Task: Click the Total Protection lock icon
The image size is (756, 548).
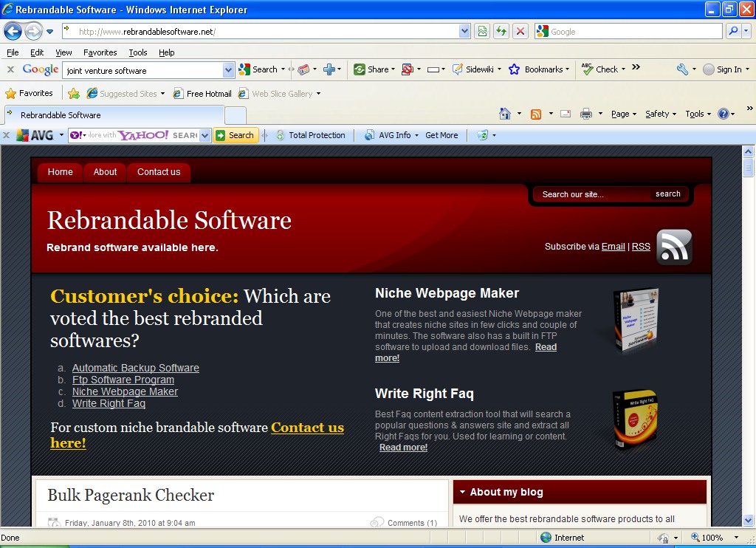Action: coord(280,136)
